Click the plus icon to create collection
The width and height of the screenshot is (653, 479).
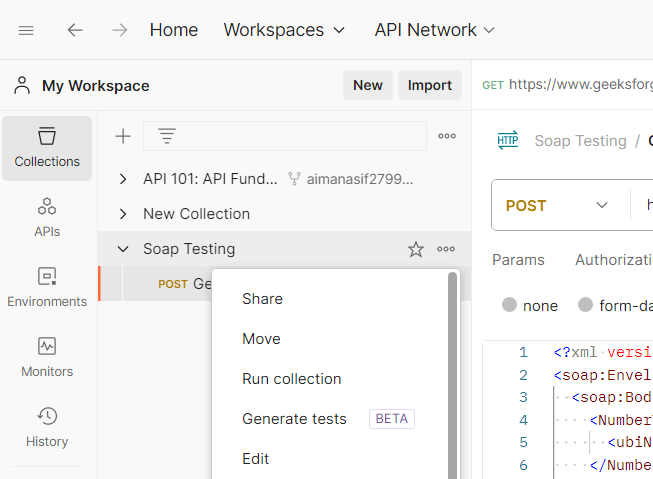pyautogui.click(x=123, y=136)
